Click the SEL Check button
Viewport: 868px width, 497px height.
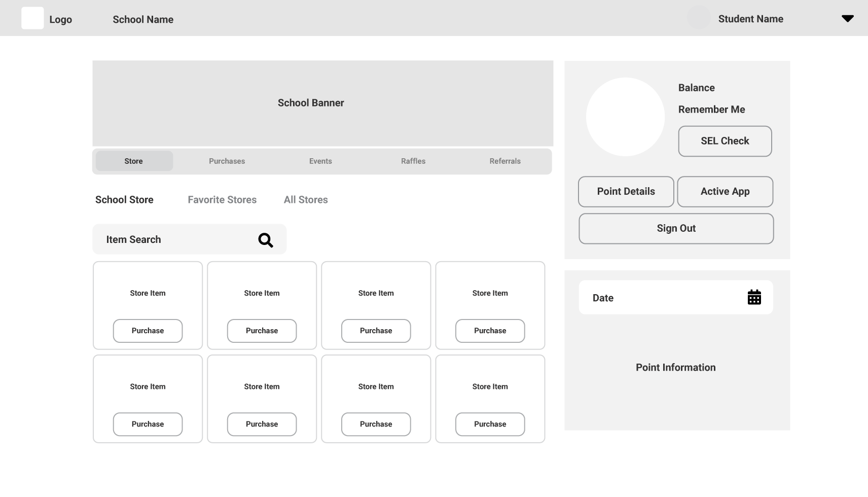point(725,141)
